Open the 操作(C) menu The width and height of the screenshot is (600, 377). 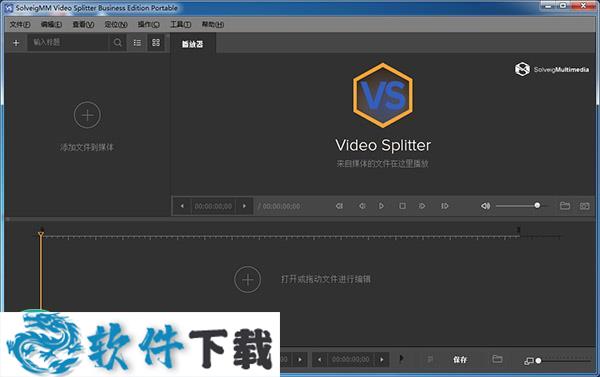[x=148, y=24]
